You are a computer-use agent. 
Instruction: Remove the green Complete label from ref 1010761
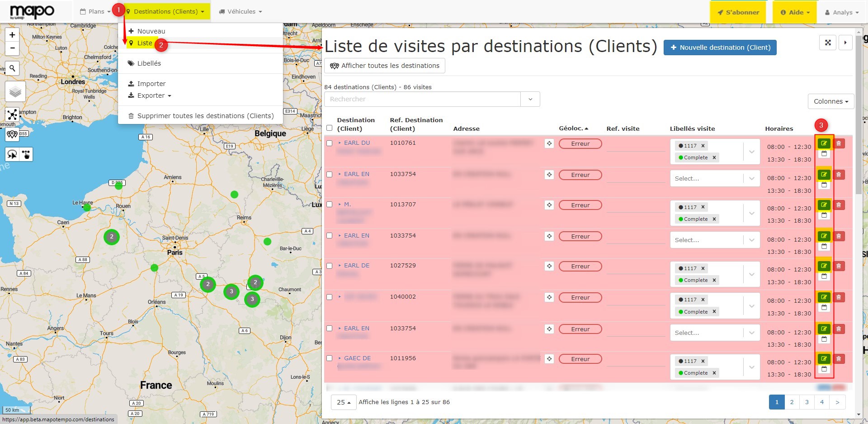point(714,157)
